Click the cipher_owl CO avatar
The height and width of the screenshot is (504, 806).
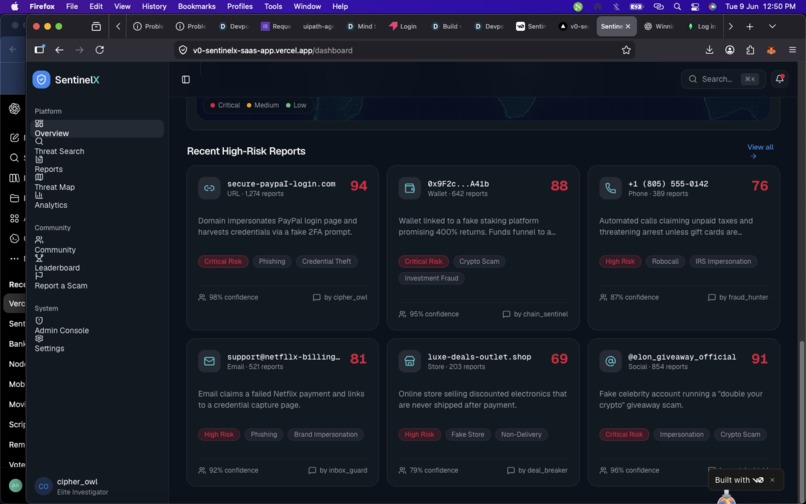click(44, 486)
